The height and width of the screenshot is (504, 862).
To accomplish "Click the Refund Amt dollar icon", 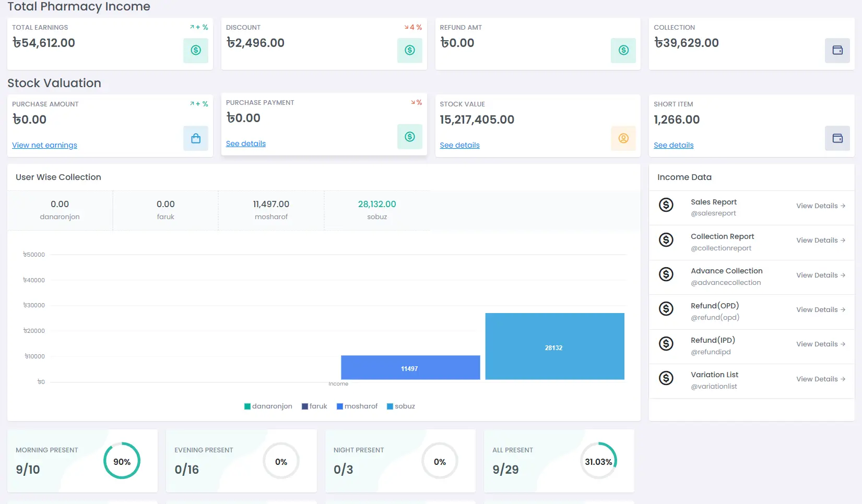I will (x=623, y=50).
